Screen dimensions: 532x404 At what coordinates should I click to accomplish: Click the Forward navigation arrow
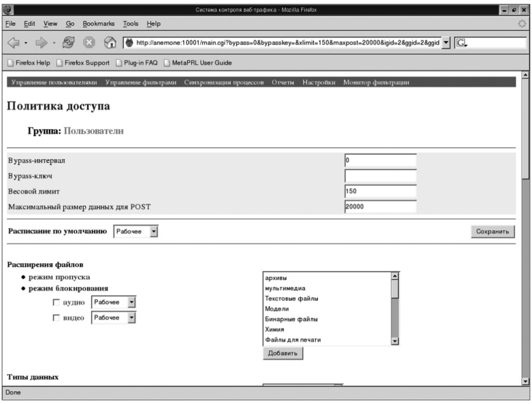41,42
